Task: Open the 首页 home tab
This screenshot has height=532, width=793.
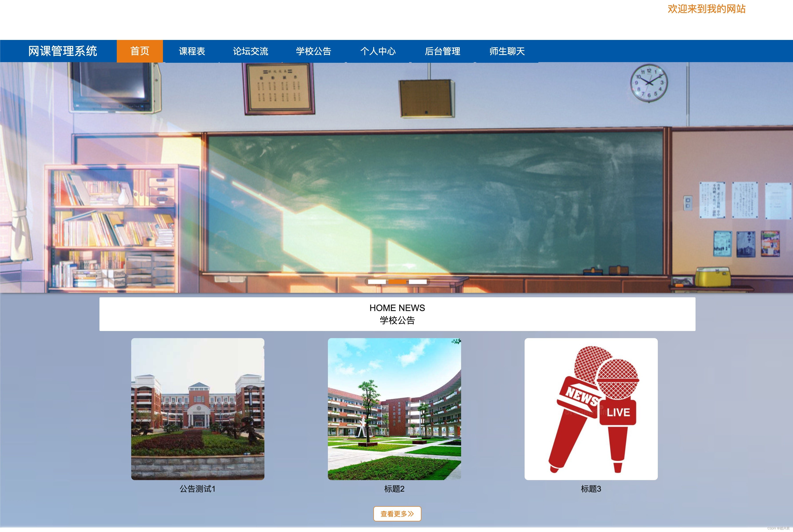Action: 140,51
